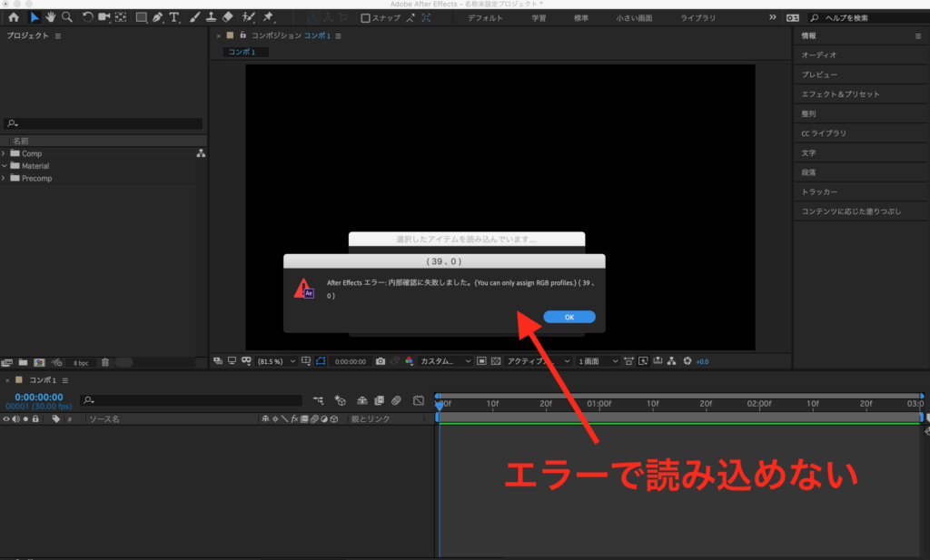Select the Pen tool
The height and width of the screenshot is (560, 930).
(x=158, y=17)
